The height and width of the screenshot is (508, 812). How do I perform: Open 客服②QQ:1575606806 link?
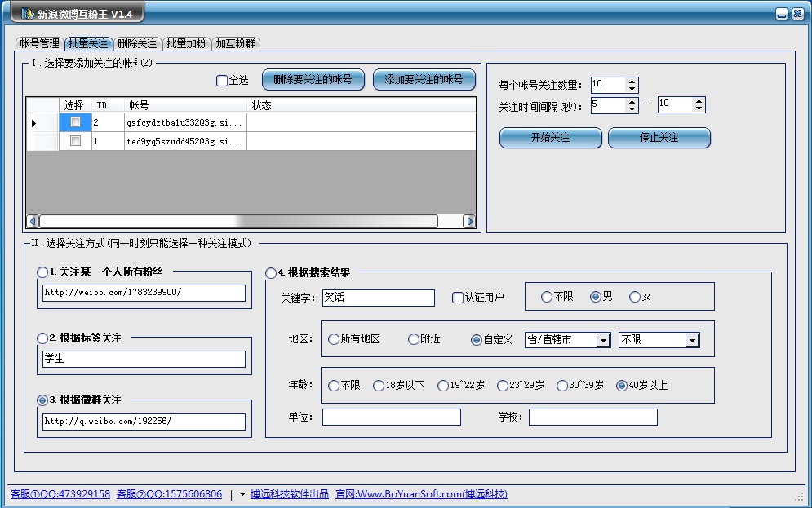170,494
